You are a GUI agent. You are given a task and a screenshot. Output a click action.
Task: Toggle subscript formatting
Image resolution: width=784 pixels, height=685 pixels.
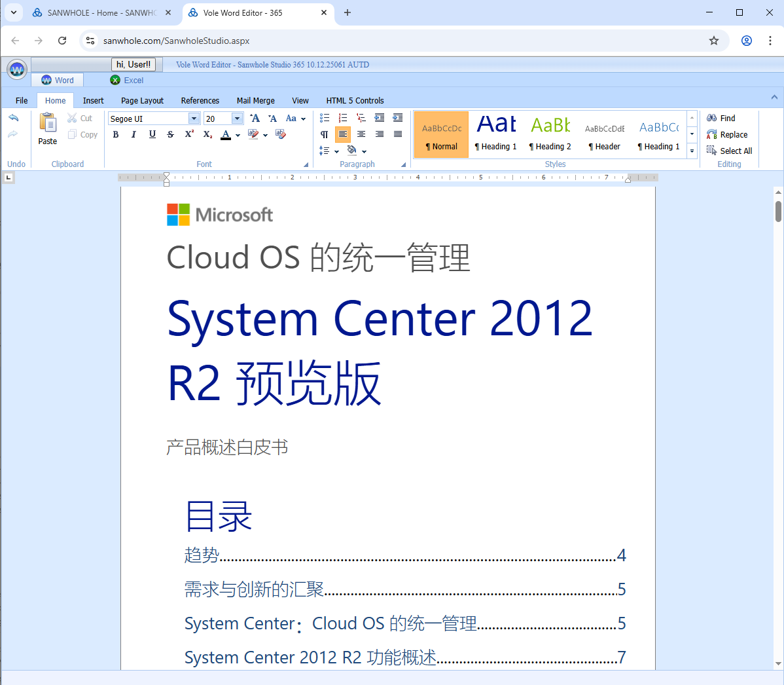207,134
